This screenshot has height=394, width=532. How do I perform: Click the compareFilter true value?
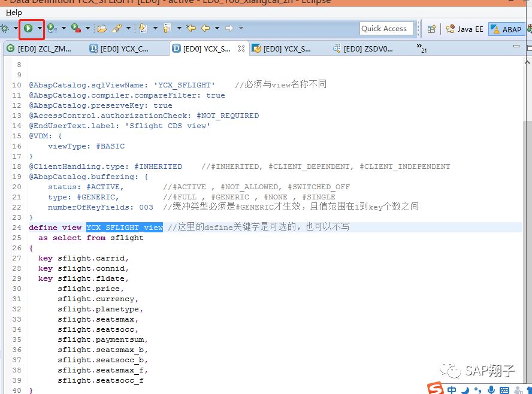tap(216, 95)
